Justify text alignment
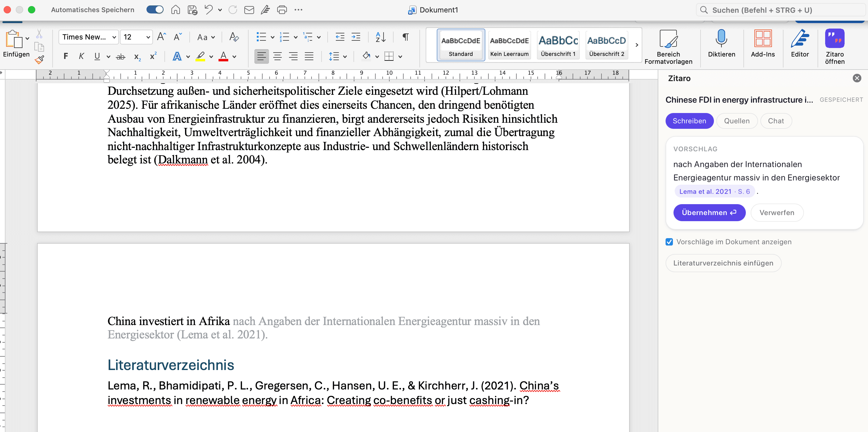 point(309,57)
